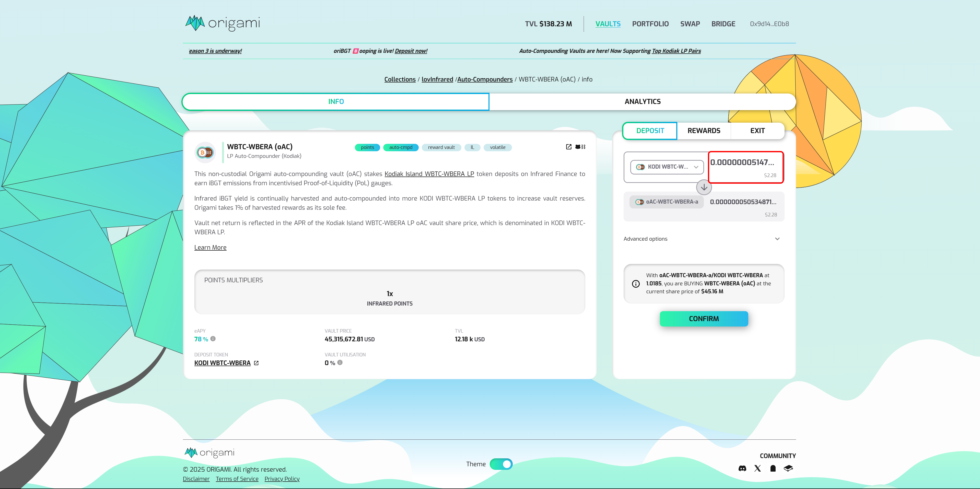Open the Discord community icon
Image resolution: width=980 pixels, height=489 pixels.
click(742, 469)
